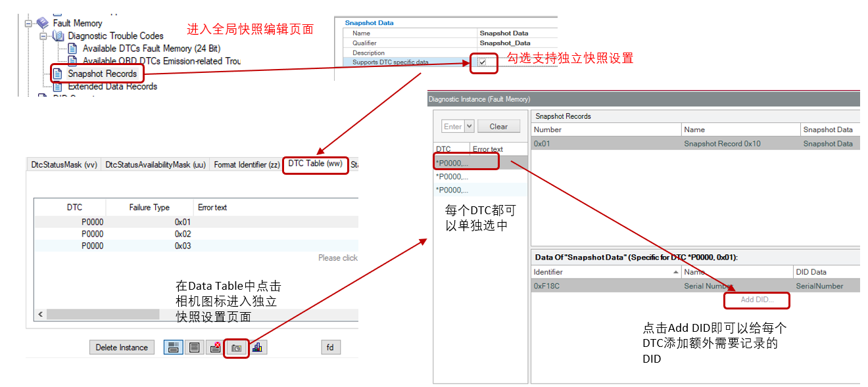This screenshot has height=387, width=868.
Task: Click the Fault Memory book icon
Action: [43, 23]
